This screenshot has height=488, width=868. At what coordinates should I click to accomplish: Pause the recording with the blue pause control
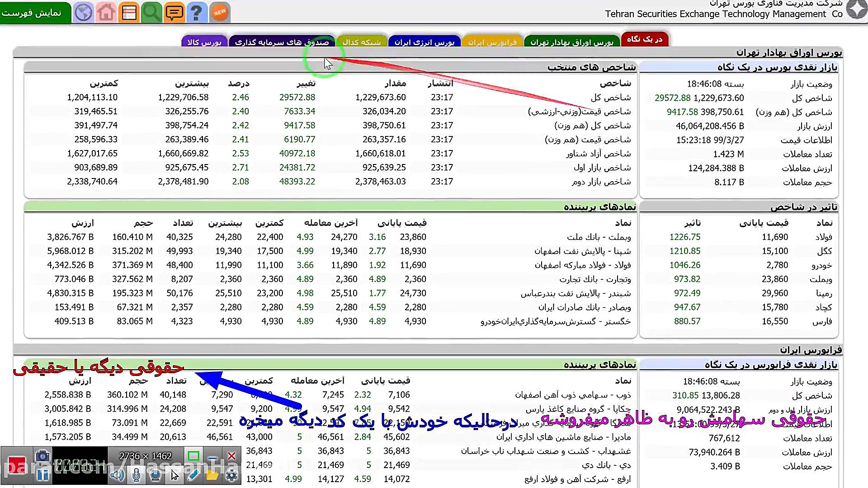(x=42, y=475)
